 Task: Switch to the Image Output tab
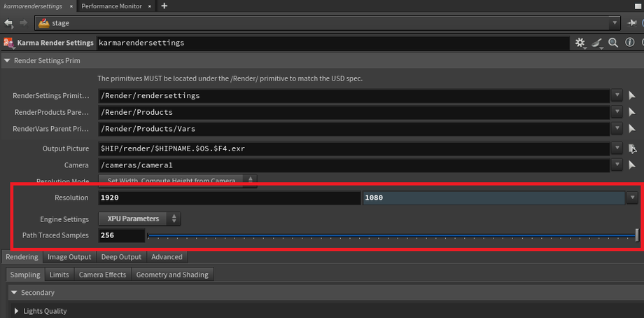pyautogui.click(x=69, y=257)
